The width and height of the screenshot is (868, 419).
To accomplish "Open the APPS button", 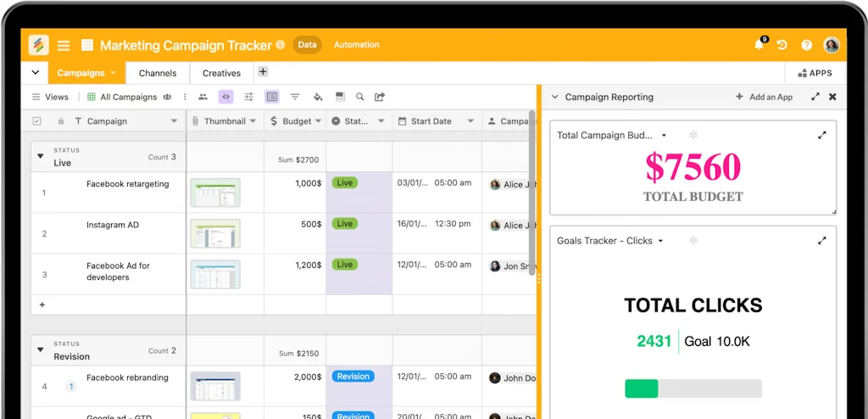I will click(815, 73).
